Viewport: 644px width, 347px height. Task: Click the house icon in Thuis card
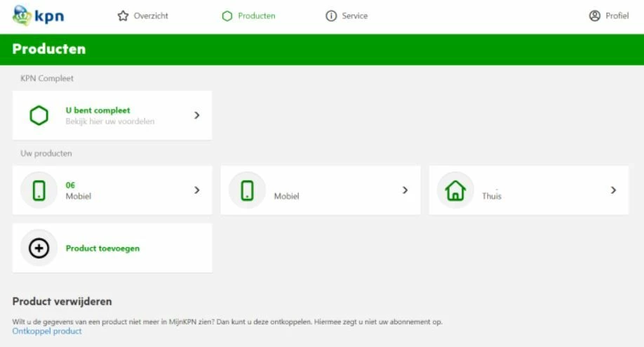click(x=455, y=190)
